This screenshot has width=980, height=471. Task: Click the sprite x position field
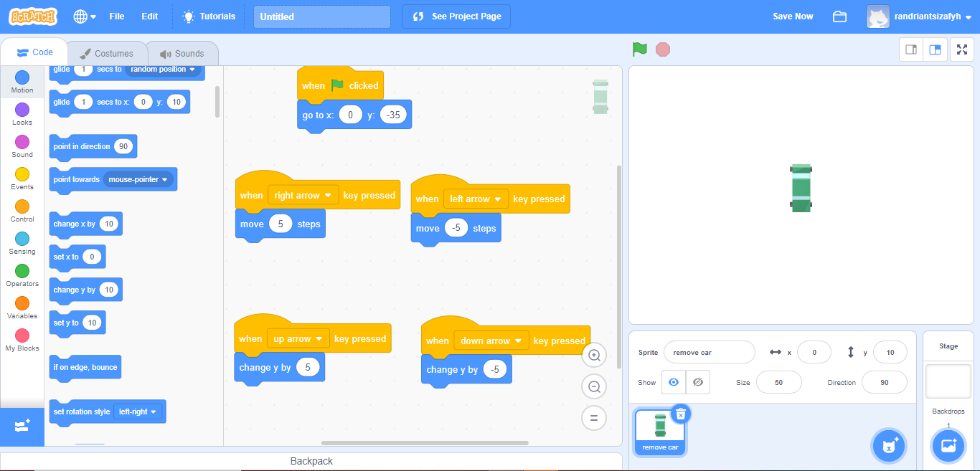(814, 352)
